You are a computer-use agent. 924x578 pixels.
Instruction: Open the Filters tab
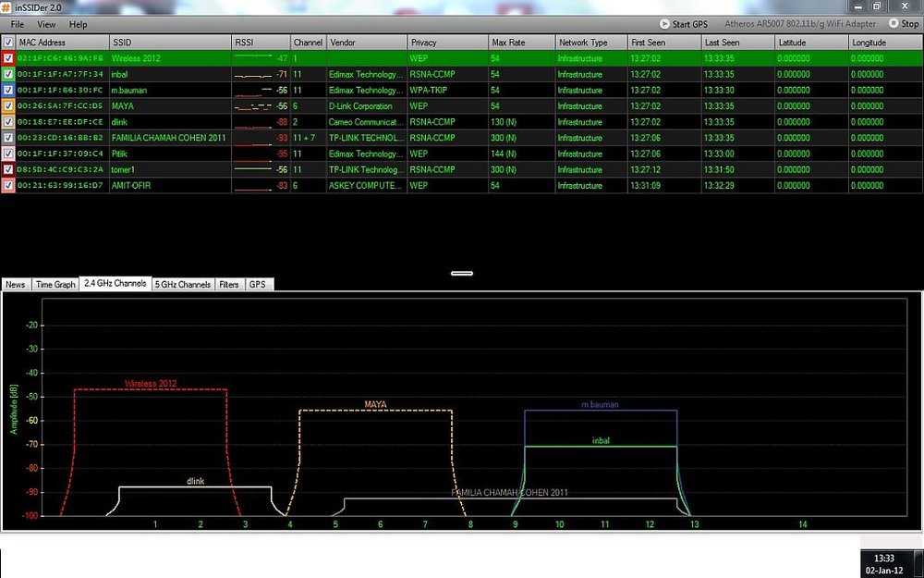(229, 284)
